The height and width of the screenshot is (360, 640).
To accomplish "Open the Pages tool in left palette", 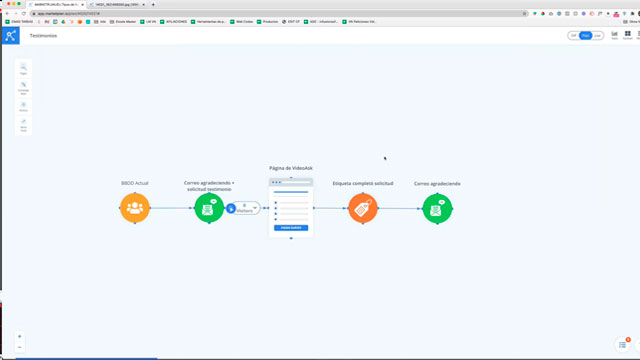I will (23, 69).
